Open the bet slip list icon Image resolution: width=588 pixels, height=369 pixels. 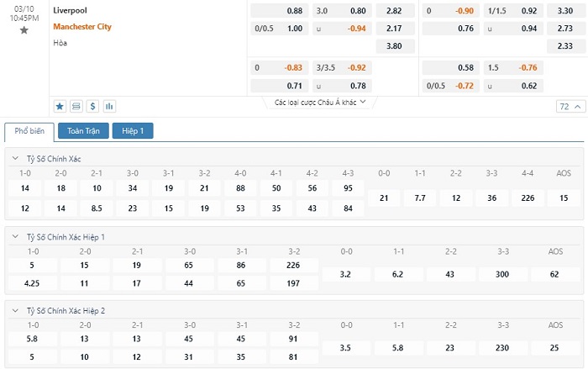(76, 107)
